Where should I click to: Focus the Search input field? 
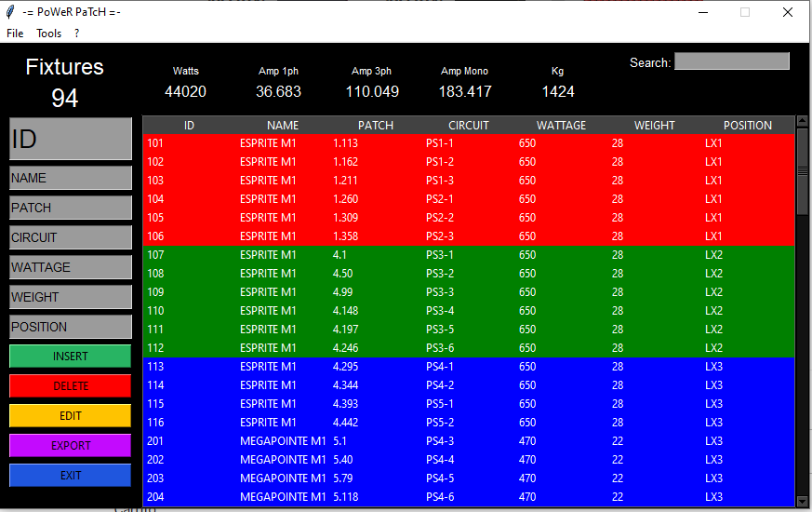tap(731, 61)
